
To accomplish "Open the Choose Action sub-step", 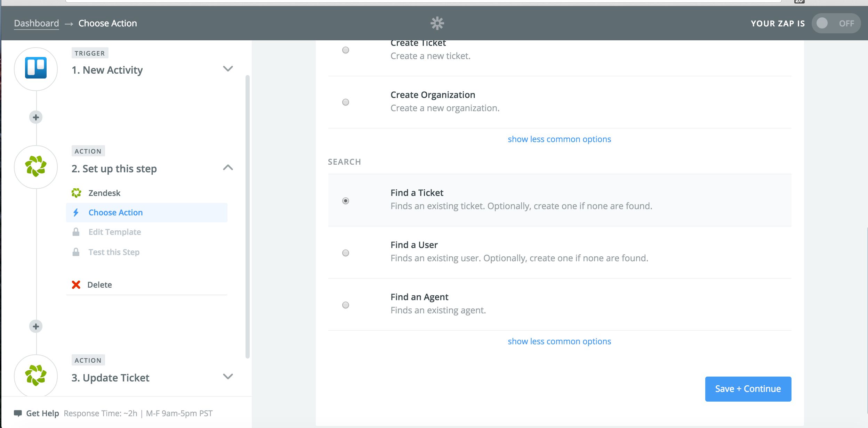I will [x=115, y=213].
